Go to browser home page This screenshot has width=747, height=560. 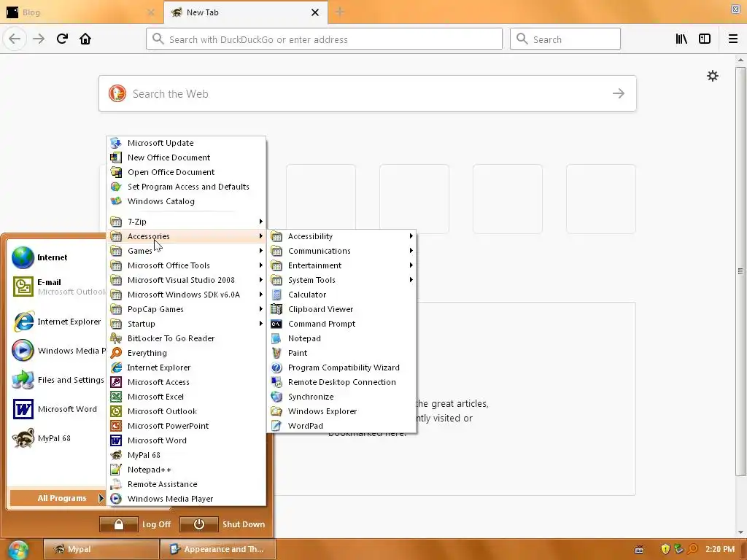coord(85,39)
